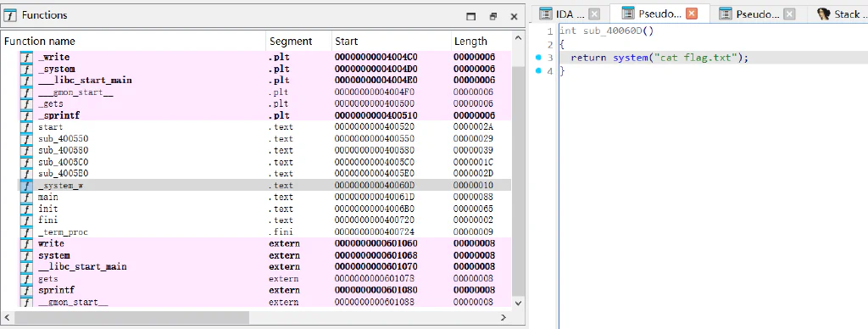Screen dimensions: 868x329
Task: Click the function icon beside extern sprintf row
Action: pos(26,290)
